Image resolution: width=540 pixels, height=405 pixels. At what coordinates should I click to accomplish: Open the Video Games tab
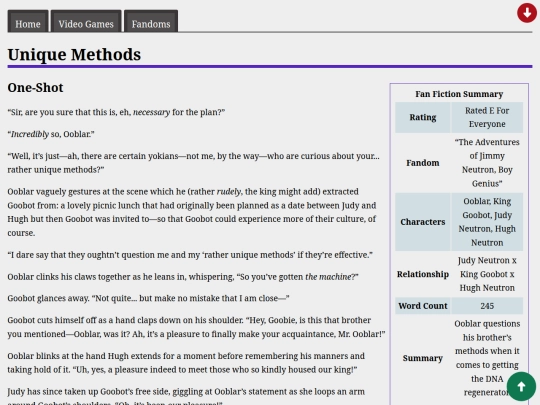tap(86, 21)
